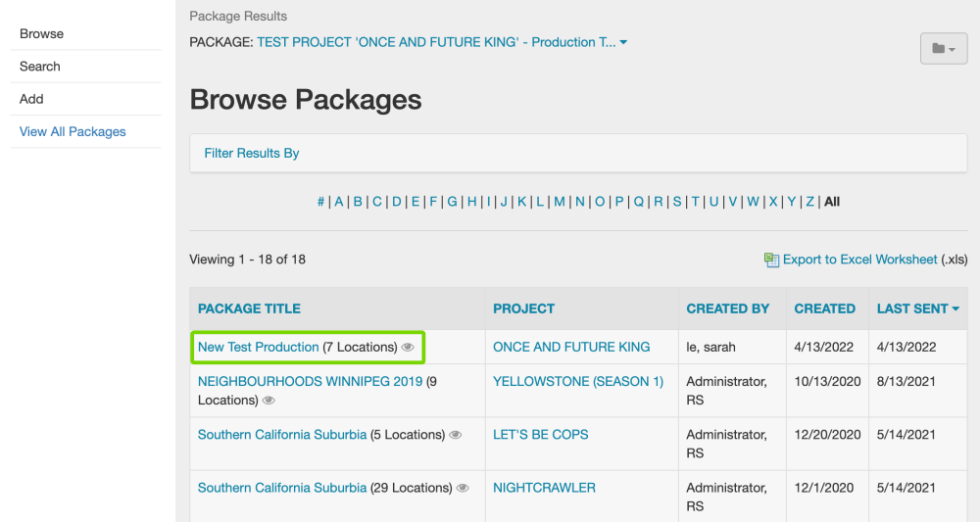980x522 pixels.
Task: Toggle eye icon for Neighbourhoods Winnipeg 2019 package
Action: point(269,401)
